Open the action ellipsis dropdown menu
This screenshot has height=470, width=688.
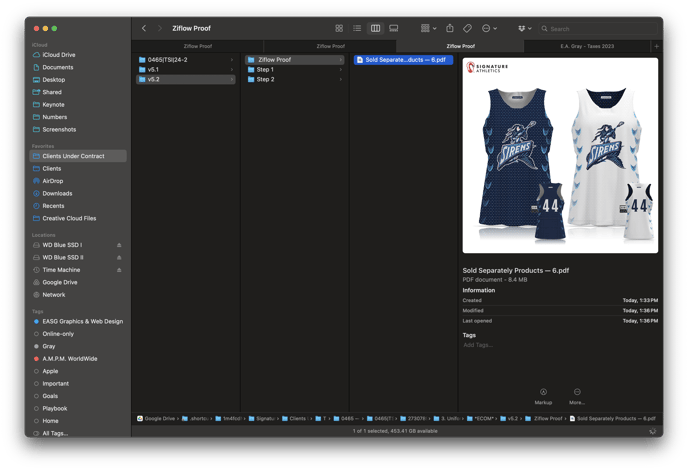pyautogui.click(x=489, y=29)
